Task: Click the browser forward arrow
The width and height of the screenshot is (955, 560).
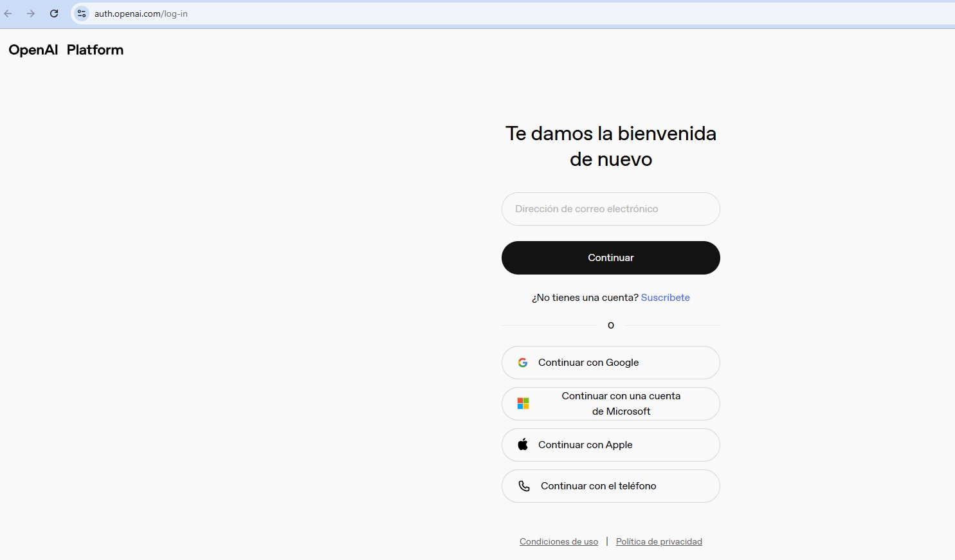Action: (x=31, y=14)
